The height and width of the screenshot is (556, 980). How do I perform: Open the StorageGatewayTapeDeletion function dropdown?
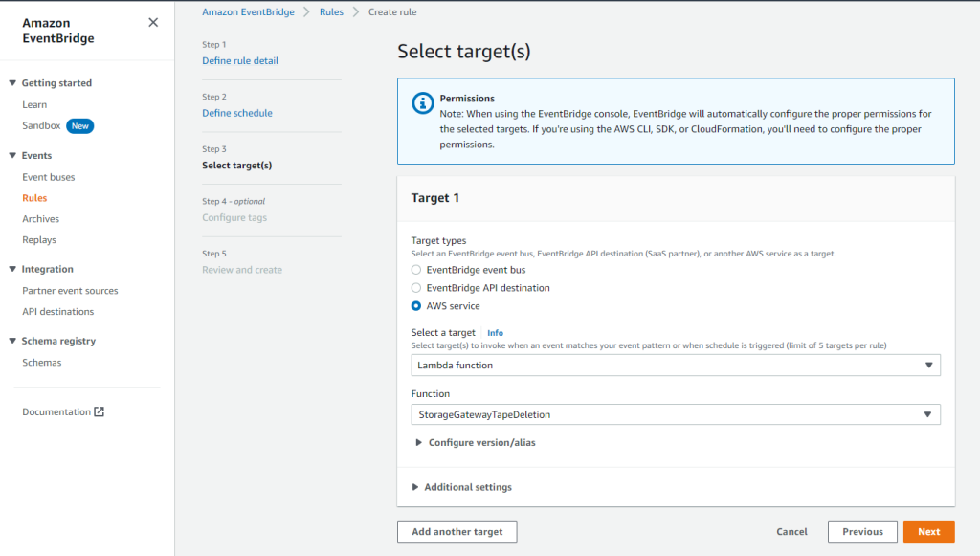pos(676,414)
